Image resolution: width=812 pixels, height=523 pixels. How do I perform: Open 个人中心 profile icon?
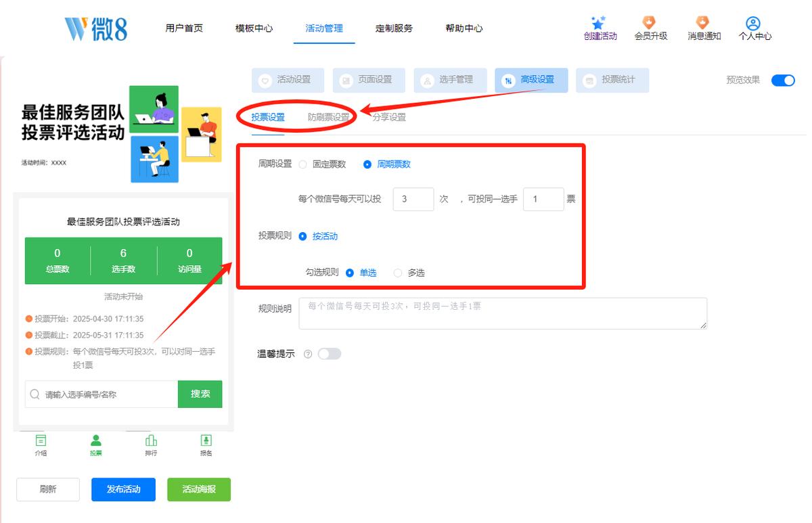point(753,23)
